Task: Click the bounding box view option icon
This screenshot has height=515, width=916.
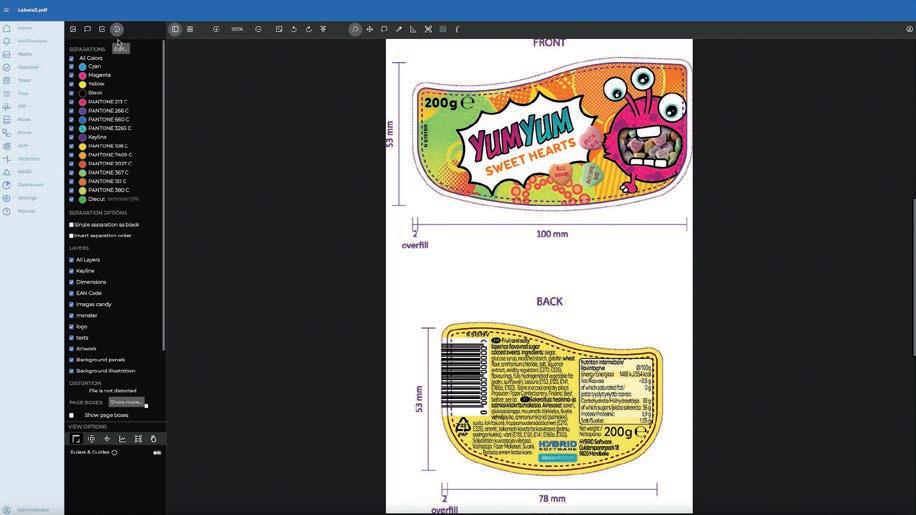Action: pos(138,439)
